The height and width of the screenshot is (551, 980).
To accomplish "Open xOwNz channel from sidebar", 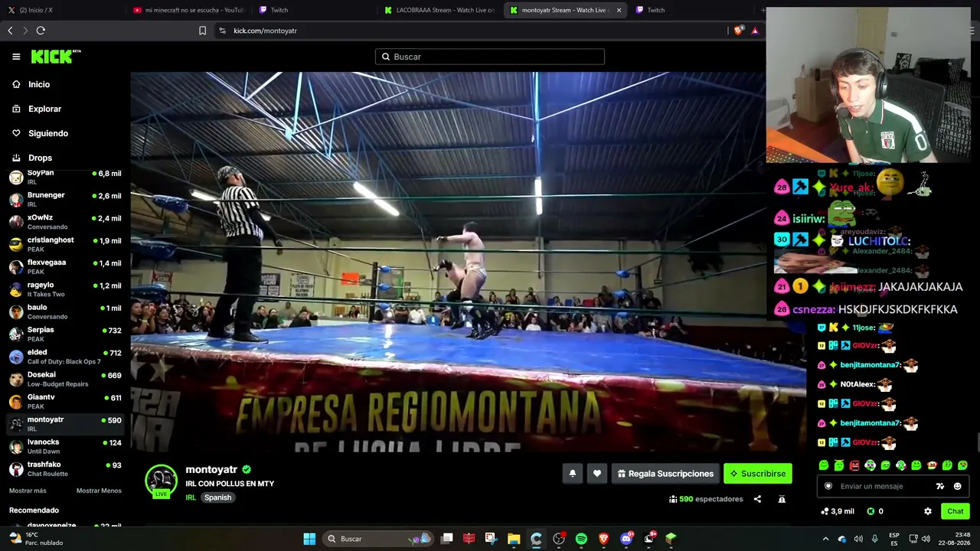I will [x=65, y=222].
